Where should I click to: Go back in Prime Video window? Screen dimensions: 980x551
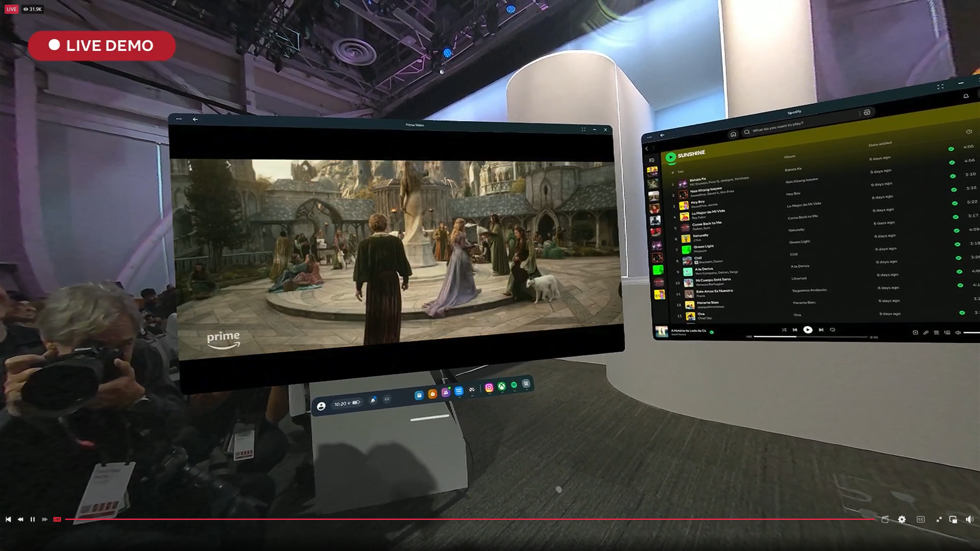click(x=195, y=119)
